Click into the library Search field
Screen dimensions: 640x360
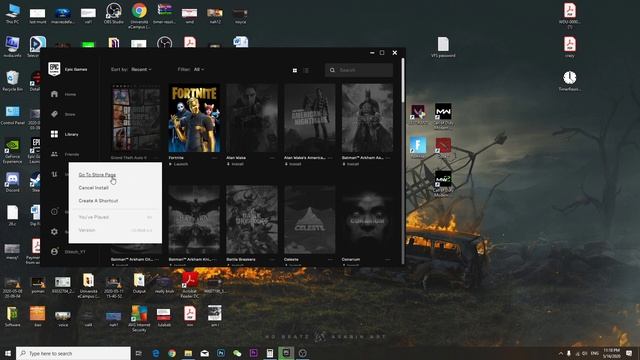coord(359,70)
